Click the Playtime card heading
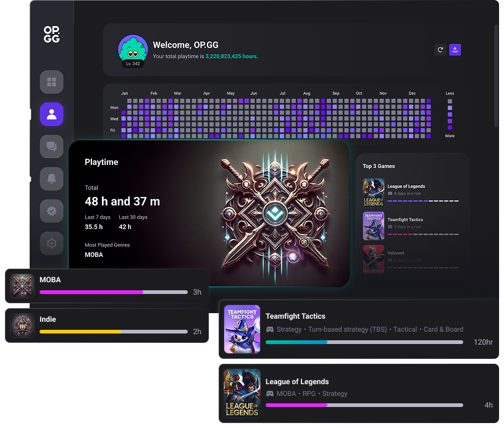Image resolution: width=504 pixels, height=428 pixels. (101, 162)
